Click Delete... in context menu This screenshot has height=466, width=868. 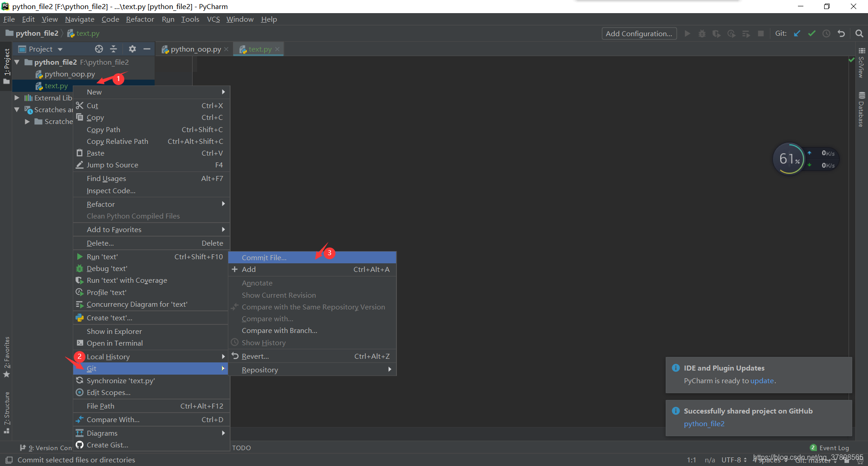pos(151,243)
